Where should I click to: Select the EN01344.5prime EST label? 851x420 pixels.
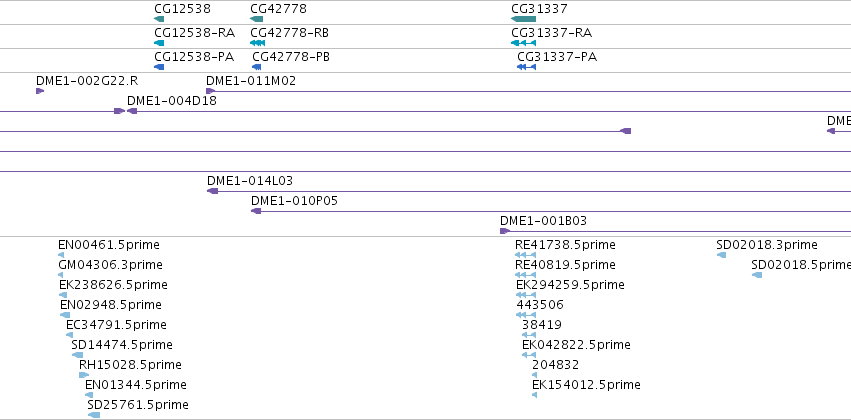(x=136, y=385)
